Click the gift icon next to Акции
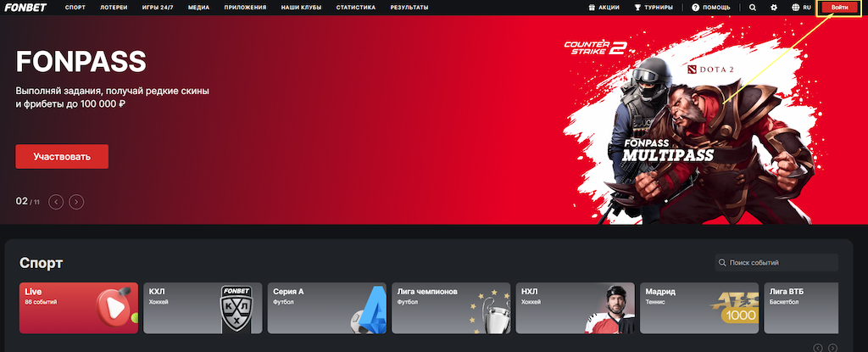The width and height of the screenshot is (868, 352). [x=591, y=7]
